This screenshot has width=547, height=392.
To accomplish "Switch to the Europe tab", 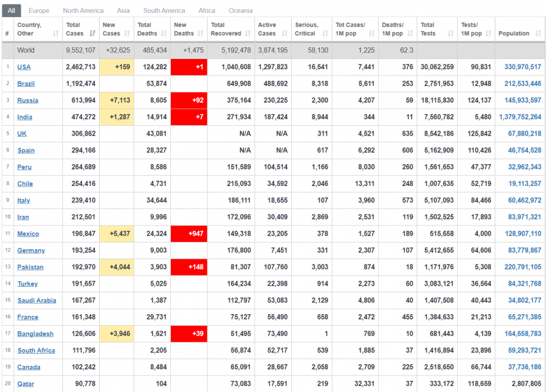I will click(39, 10).
